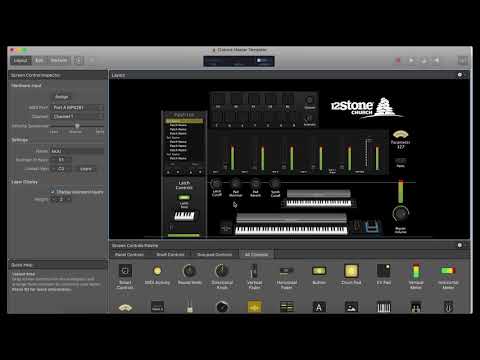Choose the Vertical Fader control
Viewport: 480px width, 360px height.
[254, 276]
